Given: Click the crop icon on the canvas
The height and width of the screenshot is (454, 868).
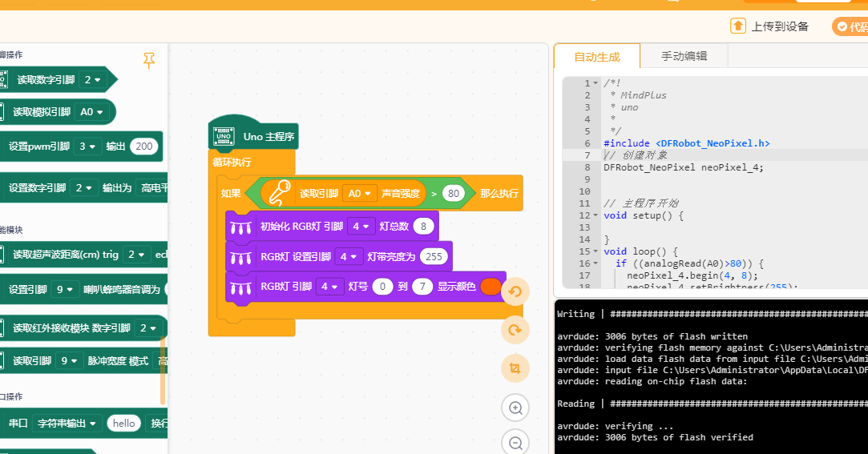Looking at the screenshot, I should [x=515, y=368].
